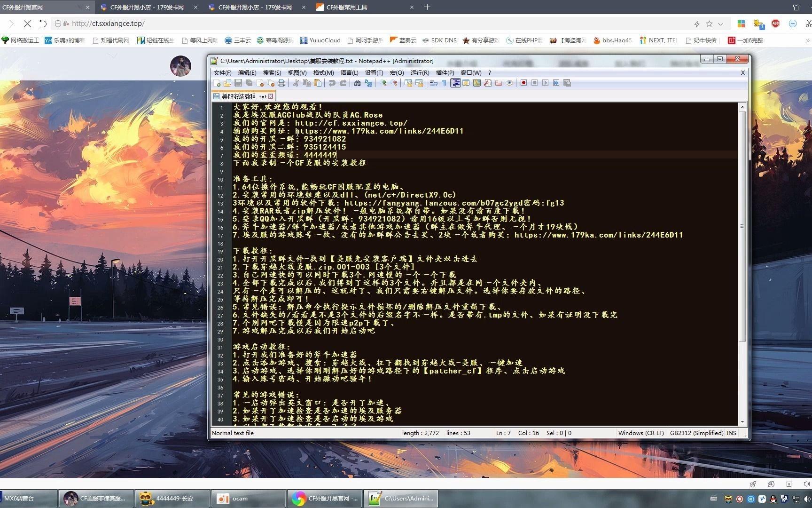The image size is (812, 508).
Task: Expand the address bar dropdown chevron
Action: click(x=720, y=24)
